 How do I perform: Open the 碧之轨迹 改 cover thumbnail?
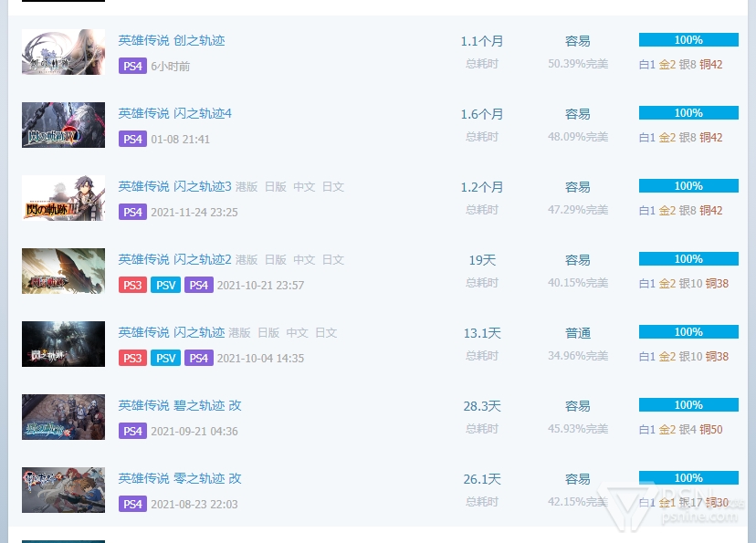(x=63, y=417)
